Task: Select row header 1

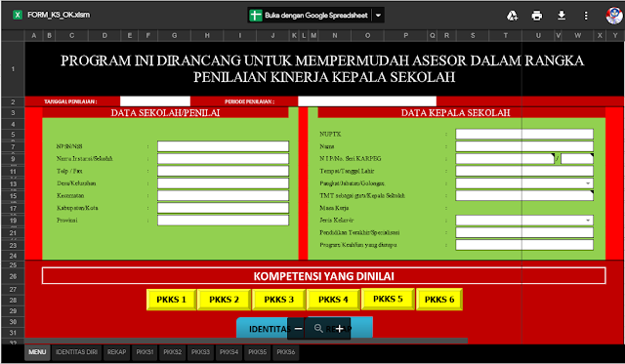Action: (13, 69)
